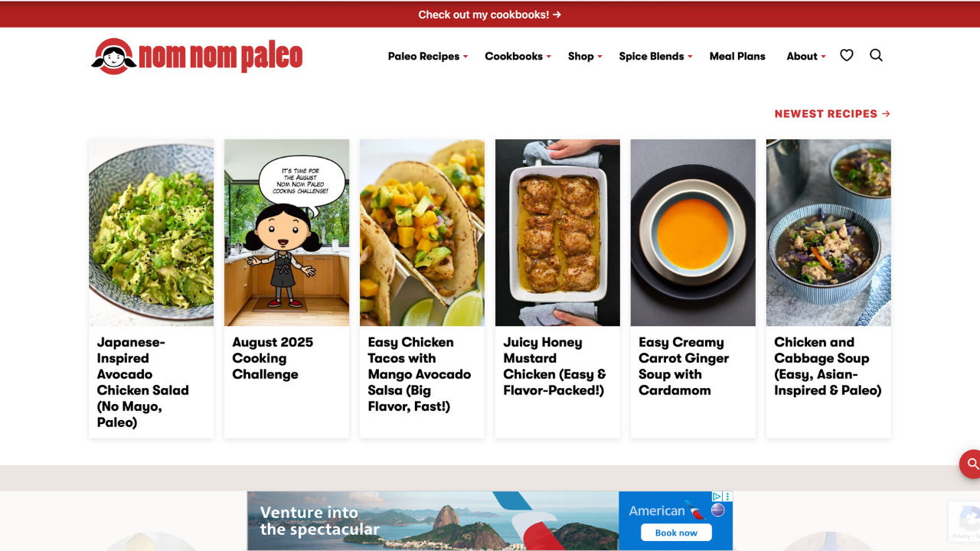The image size is (980, 551).
Task: Open the About dropdown menu
Action: pyautogui.click(x=806, y=56)
